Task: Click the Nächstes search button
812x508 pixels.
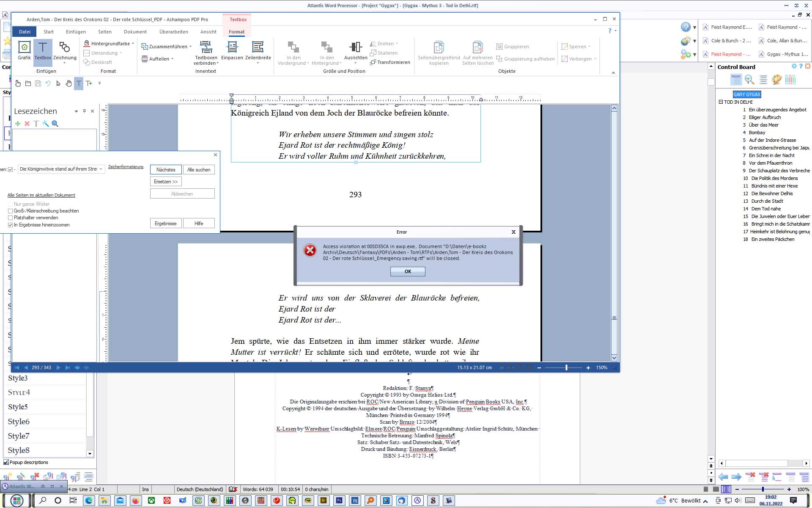Action: [166, 170]
